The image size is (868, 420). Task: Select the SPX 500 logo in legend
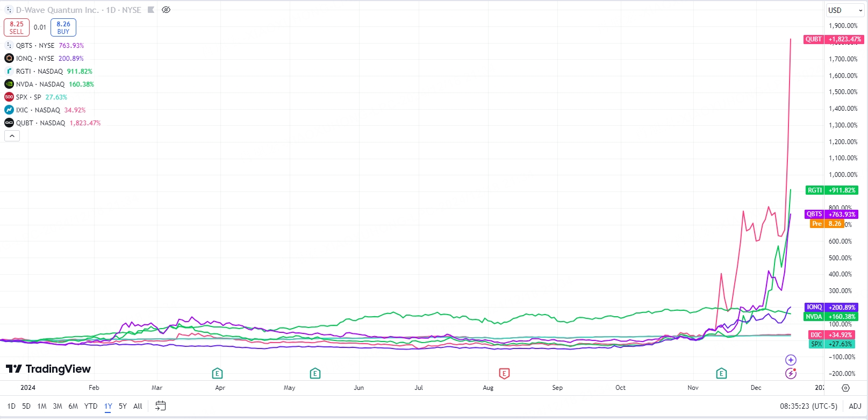(9, 97)
